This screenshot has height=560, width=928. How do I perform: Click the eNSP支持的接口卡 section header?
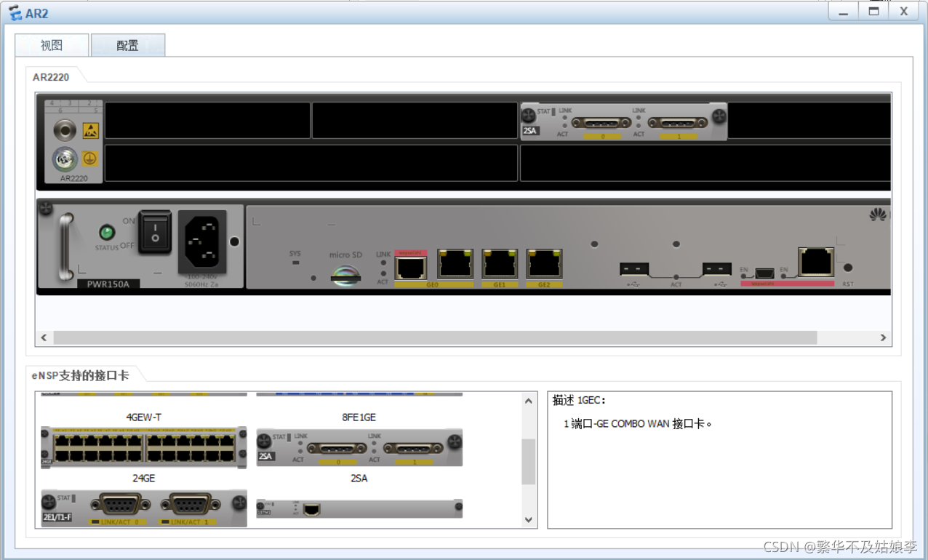80,375
